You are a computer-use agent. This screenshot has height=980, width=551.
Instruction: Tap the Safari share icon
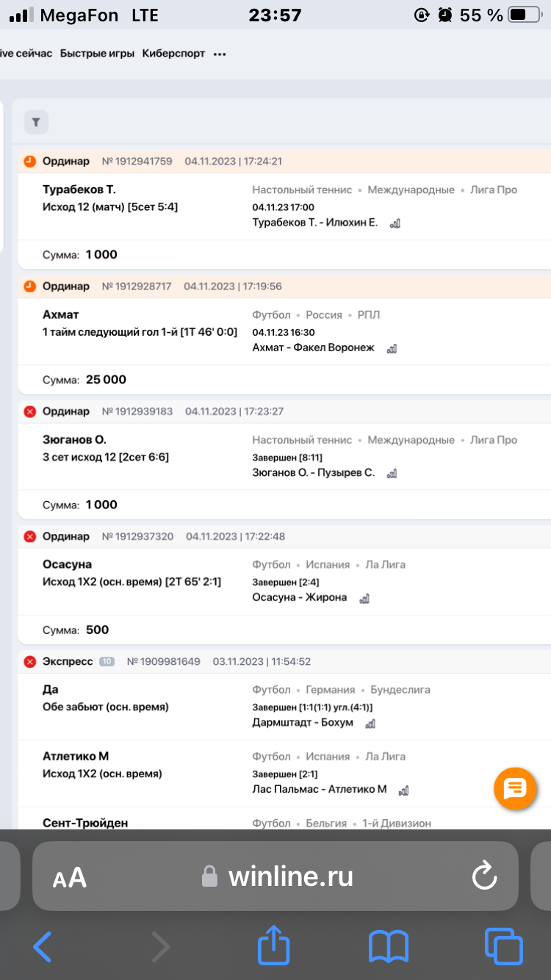273,946
